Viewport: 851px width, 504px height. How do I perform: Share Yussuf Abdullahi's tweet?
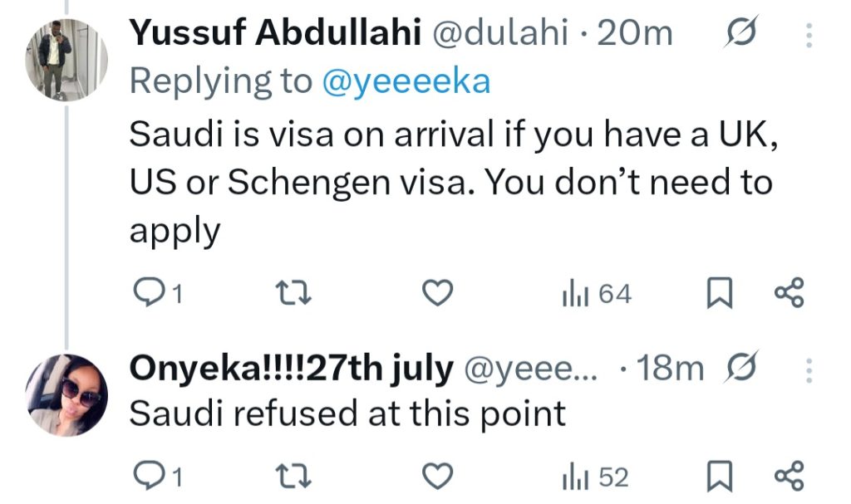[789, 293]
